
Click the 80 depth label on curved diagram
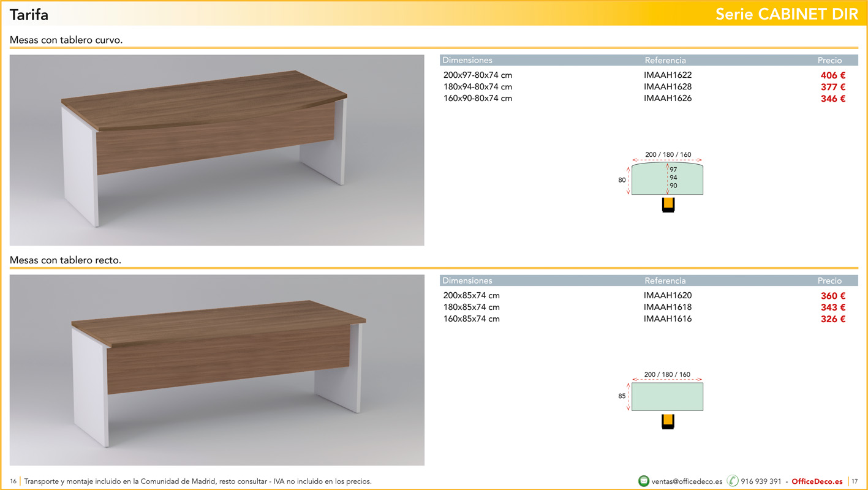coord(622,181)
